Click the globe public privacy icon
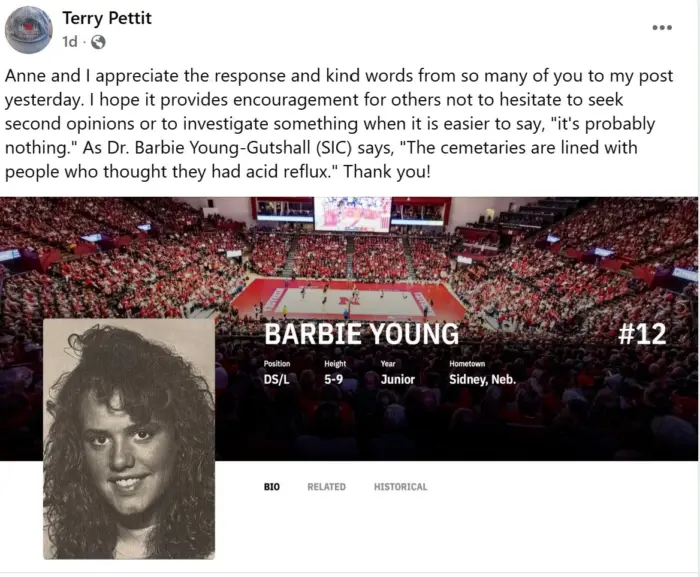 point(98,42)
